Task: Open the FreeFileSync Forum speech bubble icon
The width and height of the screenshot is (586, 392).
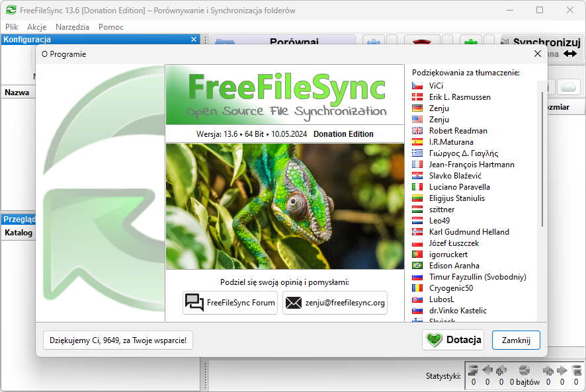Action: 194,303
